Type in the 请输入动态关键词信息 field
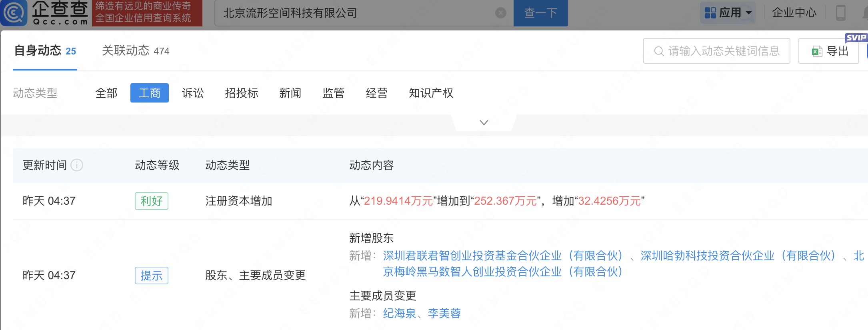Image resolution: width=868 pixels, height=330 pixels. pos(723,51)
